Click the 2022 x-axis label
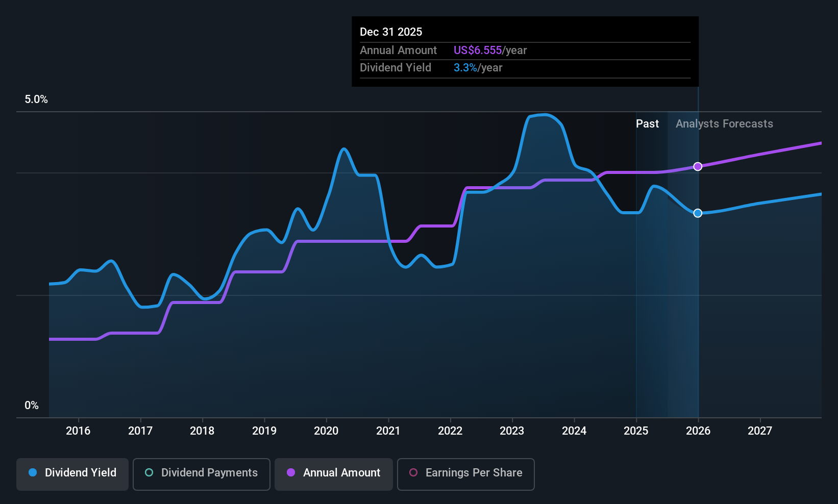838x504 pixels. click(450, 431)
